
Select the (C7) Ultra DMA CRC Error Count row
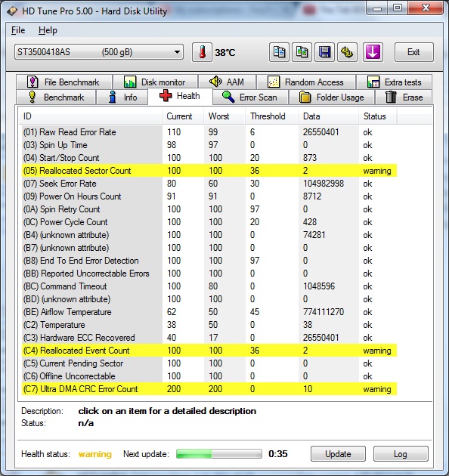click(209, 389)
